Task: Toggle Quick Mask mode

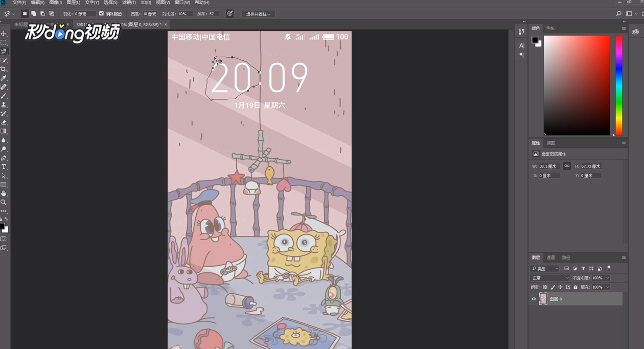Action: tap(4, 239)
